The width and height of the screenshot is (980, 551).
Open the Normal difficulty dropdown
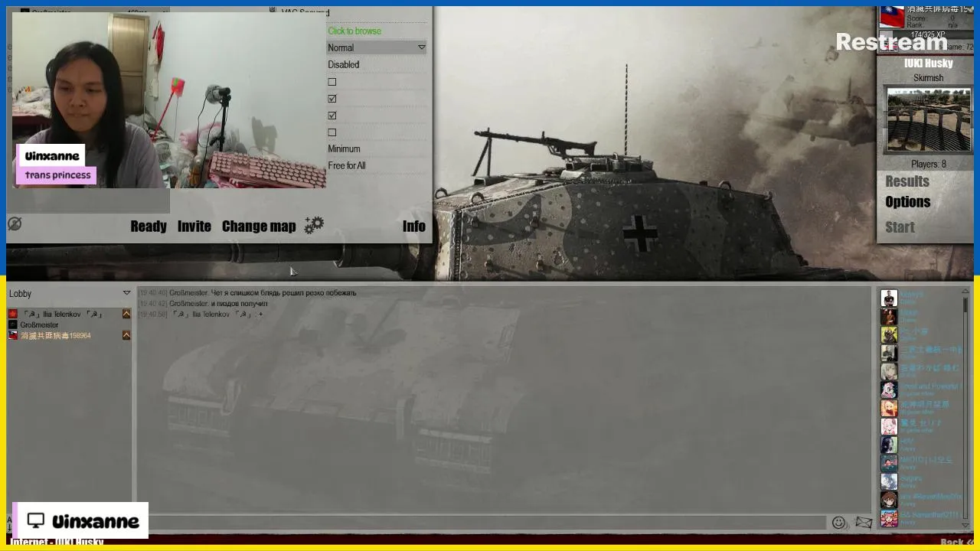click(377, 47)
